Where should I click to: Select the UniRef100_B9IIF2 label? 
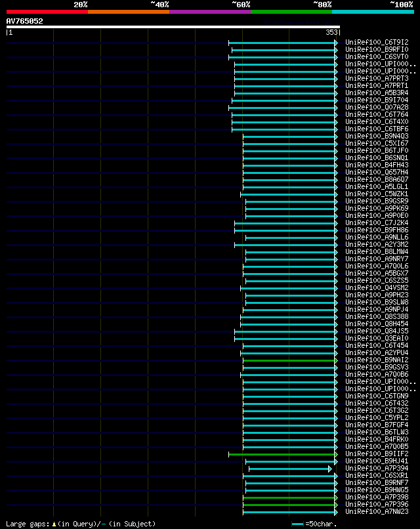[377, 454]
